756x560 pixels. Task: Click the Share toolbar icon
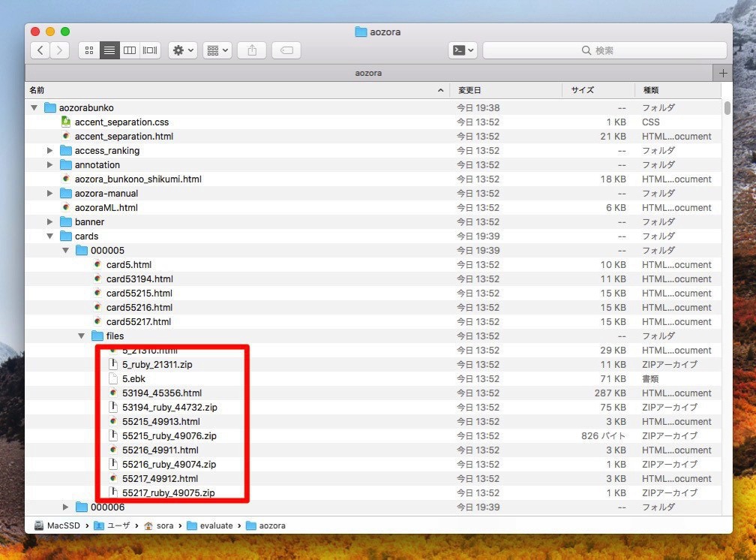click(252, 50)
